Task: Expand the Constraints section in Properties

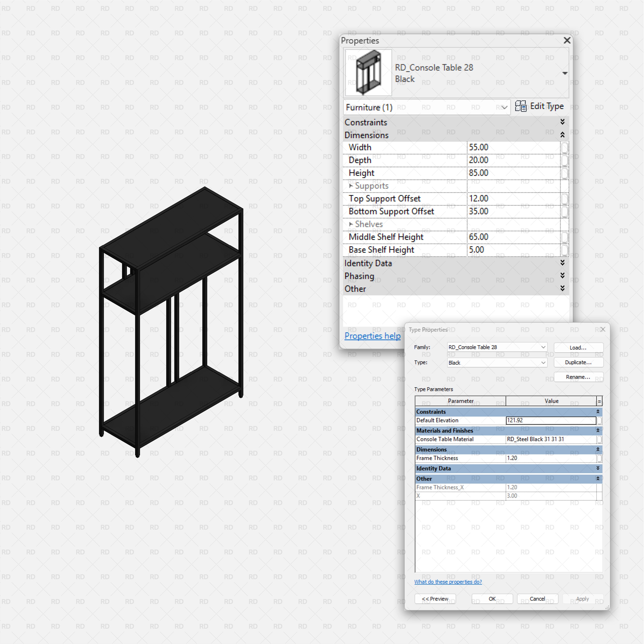Action: coord(562,122)
